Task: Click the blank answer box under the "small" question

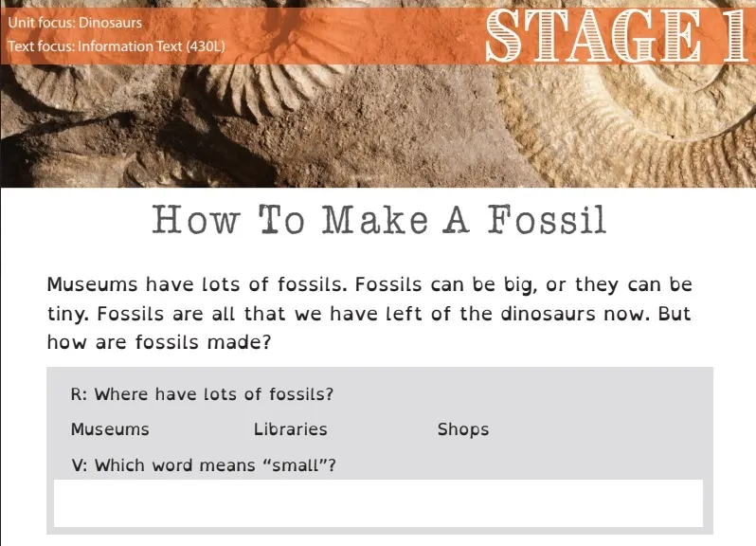Action: (x=378, y=502)
